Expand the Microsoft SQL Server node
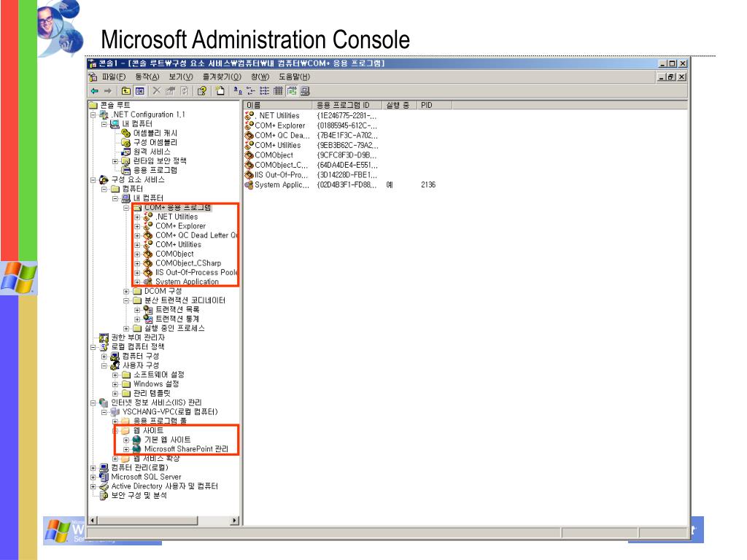 point(93,477)
